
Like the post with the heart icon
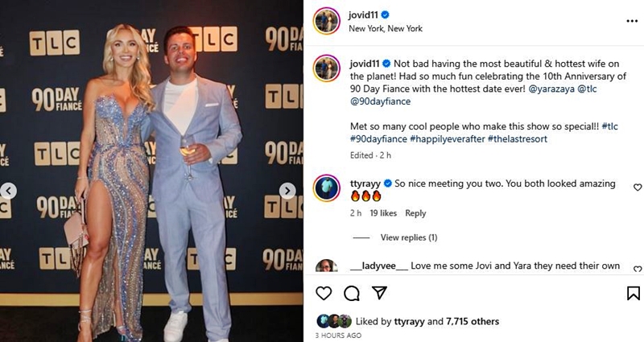[324, 293]
